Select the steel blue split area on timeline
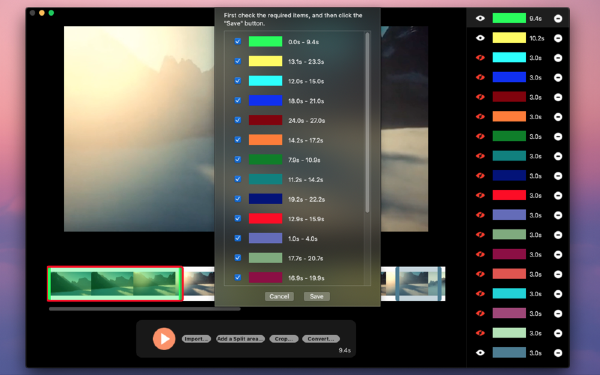600x375 pixels. coord(419,284)
